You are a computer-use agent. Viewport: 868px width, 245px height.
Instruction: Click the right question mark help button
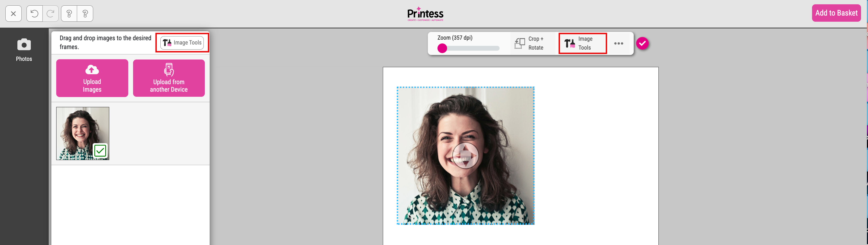click(x=85, y=13)
